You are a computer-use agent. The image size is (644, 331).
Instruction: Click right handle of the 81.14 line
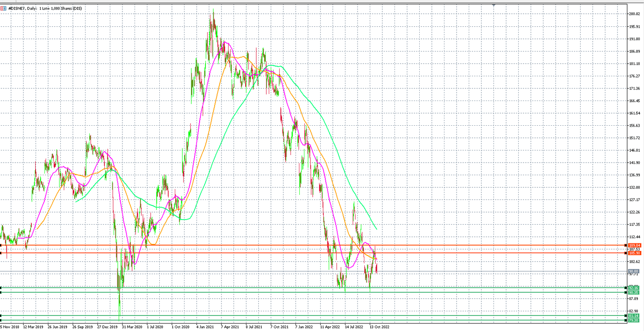pos(626,315)
